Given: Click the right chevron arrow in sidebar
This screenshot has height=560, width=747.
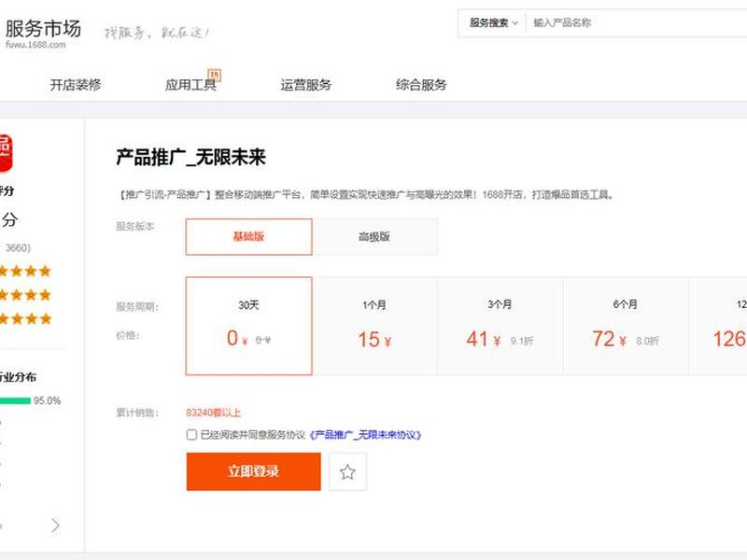Looking at the screenshot, I should coord(56,525).
